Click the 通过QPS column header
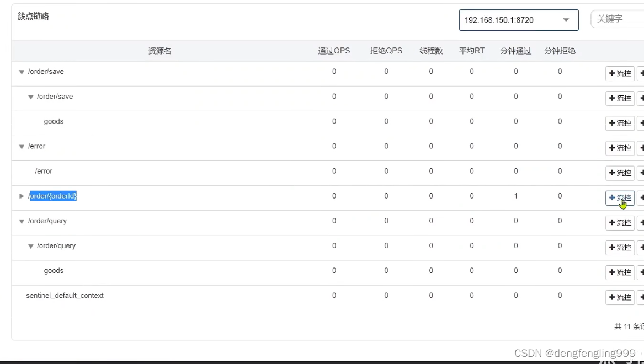The image size is (644, 364). 334,51
